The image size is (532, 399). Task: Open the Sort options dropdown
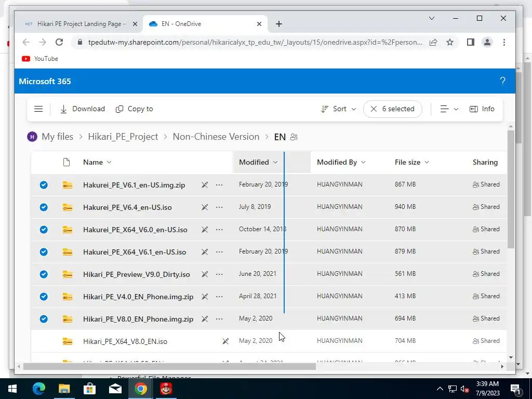pyautogui.click(x=338, y=109)
